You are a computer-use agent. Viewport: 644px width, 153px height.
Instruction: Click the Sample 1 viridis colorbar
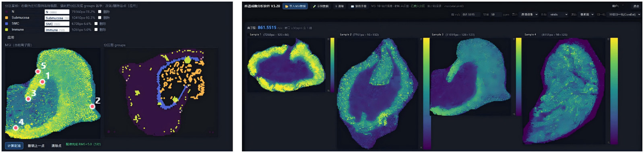click(x=332, y=65)
